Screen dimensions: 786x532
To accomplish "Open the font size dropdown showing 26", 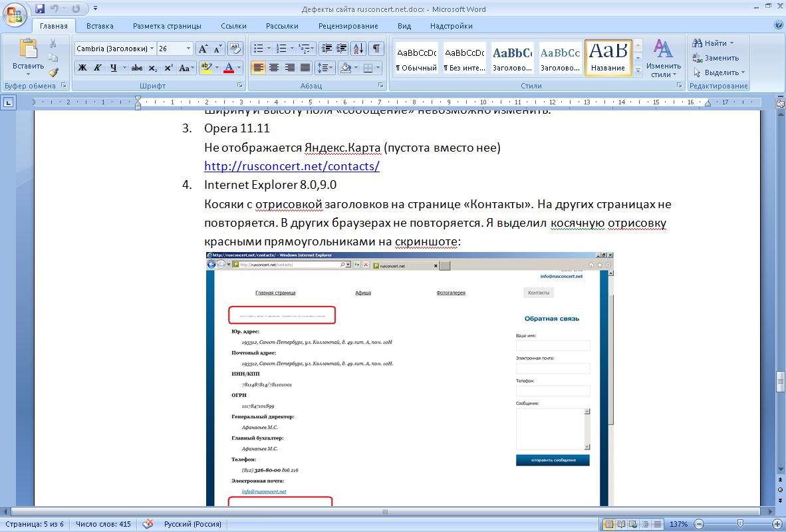I will point(188,49).
